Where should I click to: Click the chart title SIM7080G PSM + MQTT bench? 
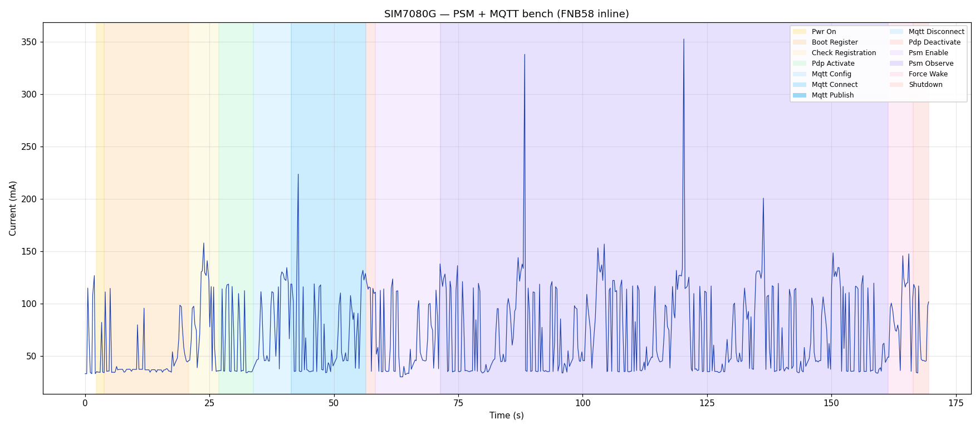coord(506,14)
